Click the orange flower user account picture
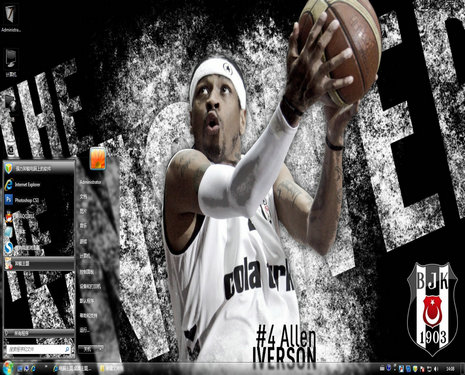The height and width of the screenshot is (375, 465). tap(98, 159)
